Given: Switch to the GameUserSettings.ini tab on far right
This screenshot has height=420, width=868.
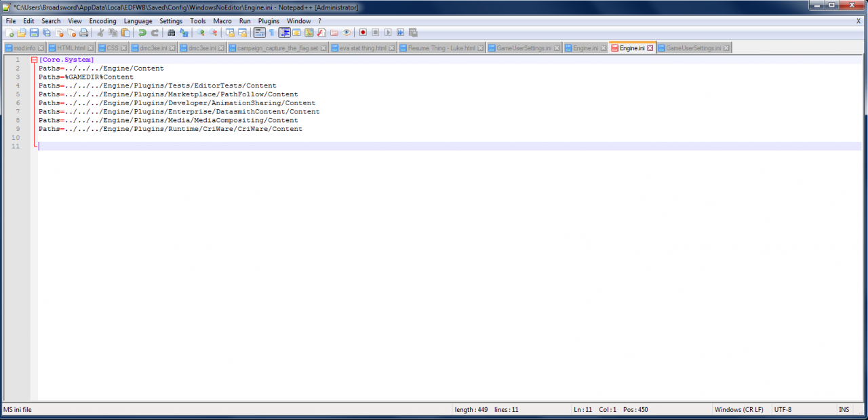Looking at the screenshot, I should [x=693, y=48].
